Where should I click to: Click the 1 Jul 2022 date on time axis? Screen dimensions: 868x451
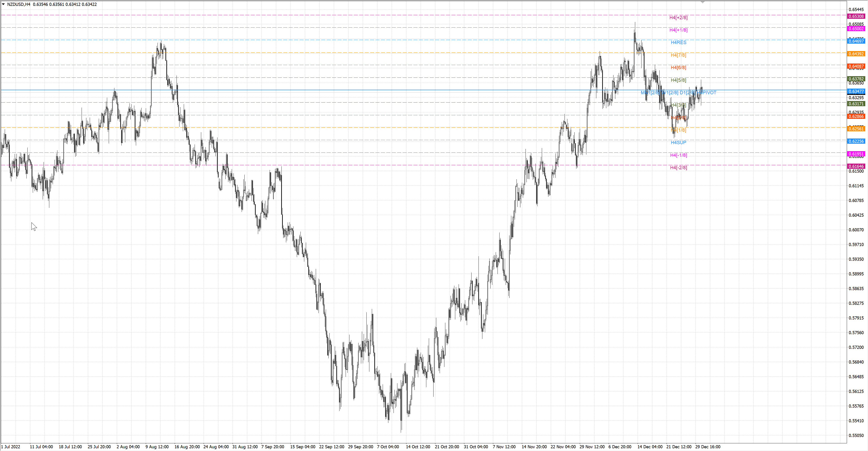point(11,447)
